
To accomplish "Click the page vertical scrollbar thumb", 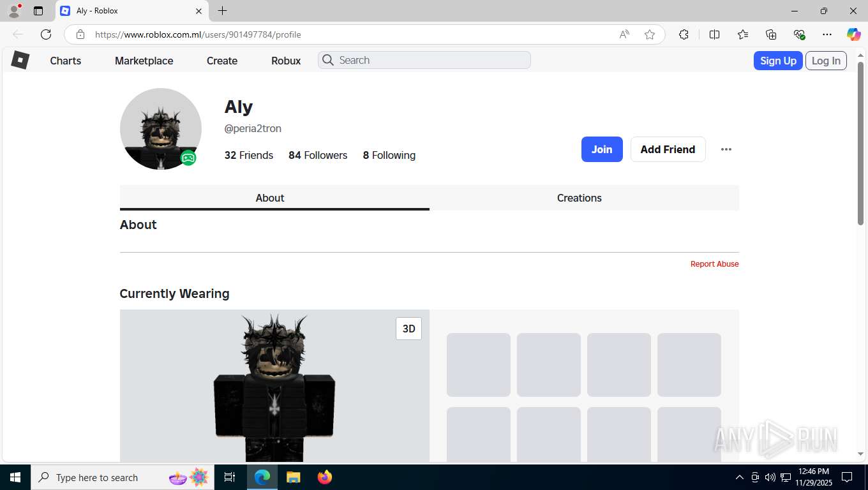I will pyautogui.click(x=860, y=144).
